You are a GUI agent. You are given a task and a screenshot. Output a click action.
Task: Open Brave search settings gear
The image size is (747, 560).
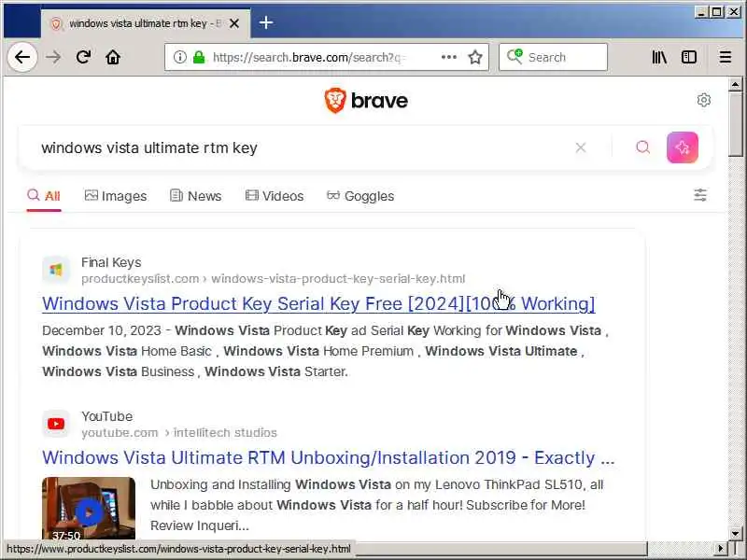point(704,100)
